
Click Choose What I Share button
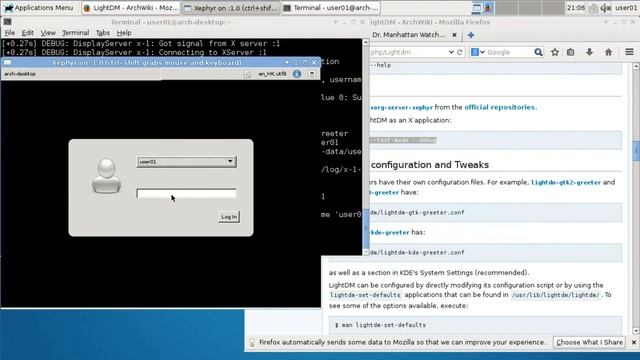[589, 342]
